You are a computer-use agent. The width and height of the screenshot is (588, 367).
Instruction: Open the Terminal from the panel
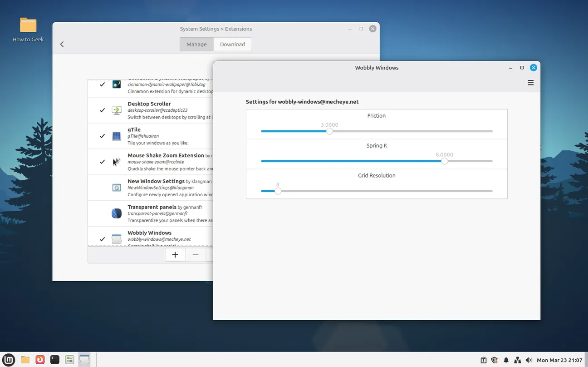(x=54, y=360)
